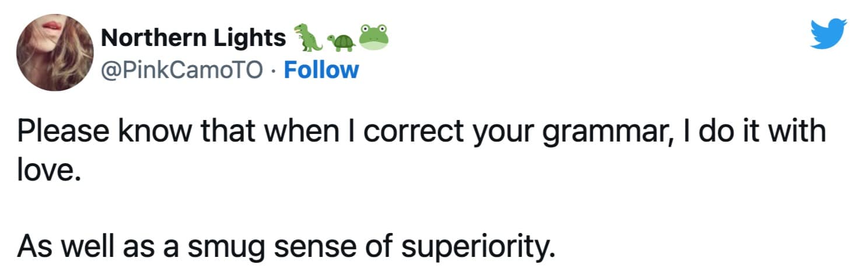The image size is (868, 275).
Task: Click the T-rex dinosaur emoji
Action: [x=306, y=37]
